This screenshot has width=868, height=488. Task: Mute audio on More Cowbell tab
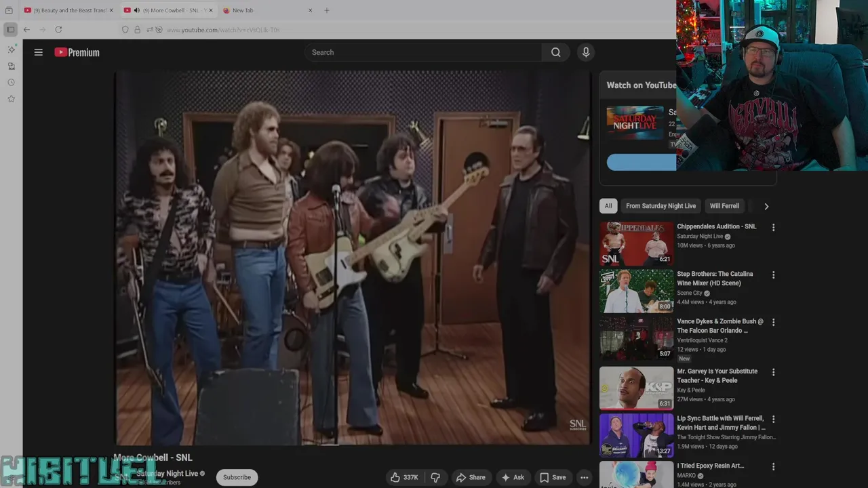(x=137, y=10)
